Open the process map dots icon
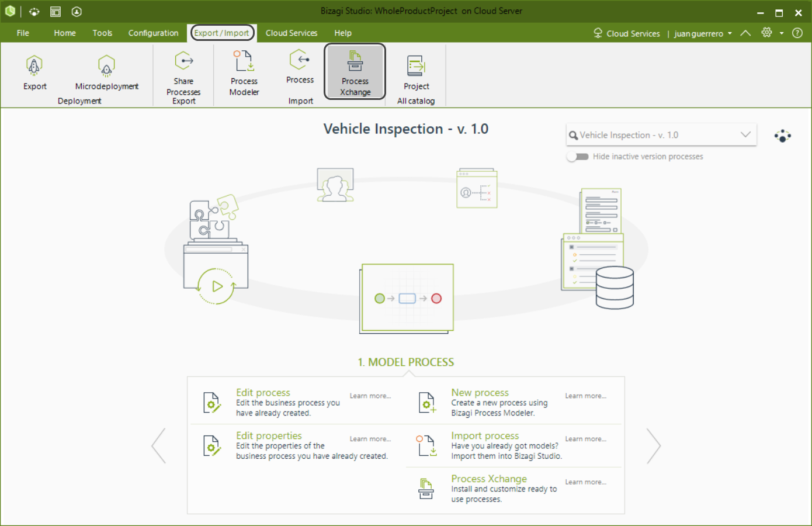The width and height of the screenshot is (812, 526). [x=783, y=136]
